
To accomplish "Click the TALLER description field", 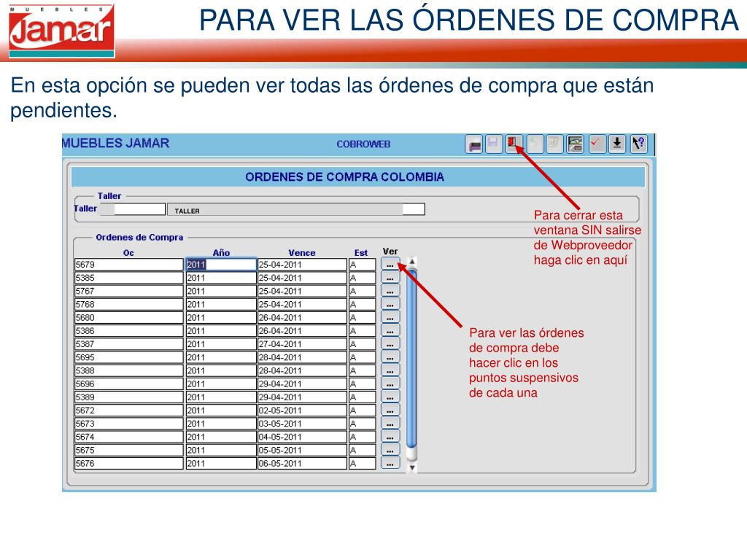I will click(296, 209).
